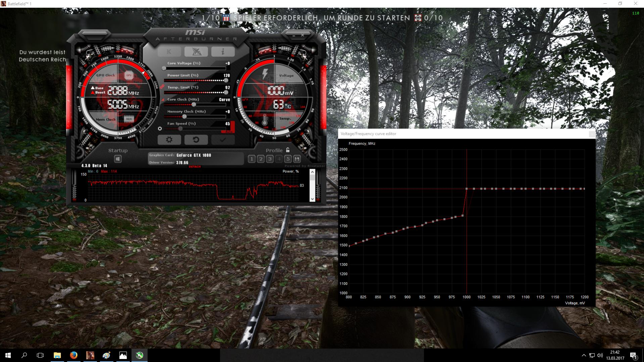Screen dimensions: 644x362
Task: Click the volume speaker tray icon
Action: [x=600, y=355]
